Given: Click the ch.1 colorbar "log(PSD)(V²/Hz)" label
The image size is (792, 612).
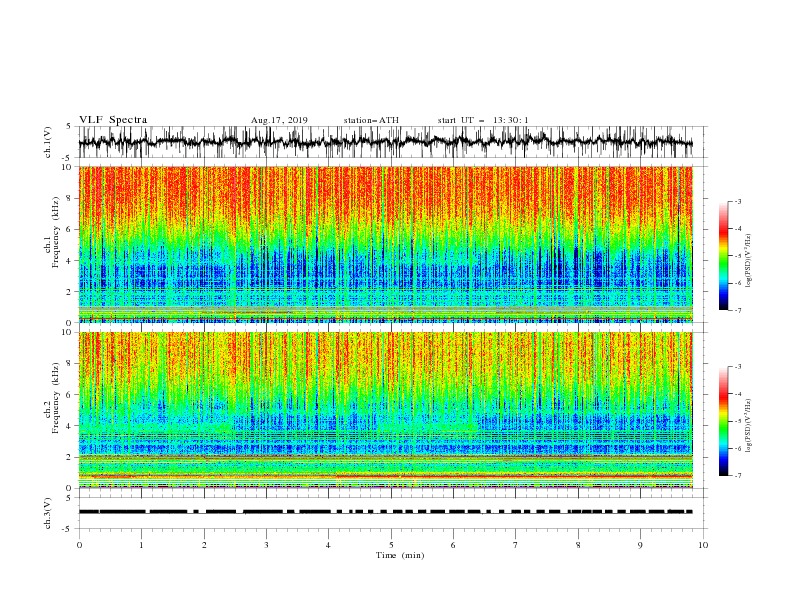Looking at the screenshot, I should click(x=748, y=261).
